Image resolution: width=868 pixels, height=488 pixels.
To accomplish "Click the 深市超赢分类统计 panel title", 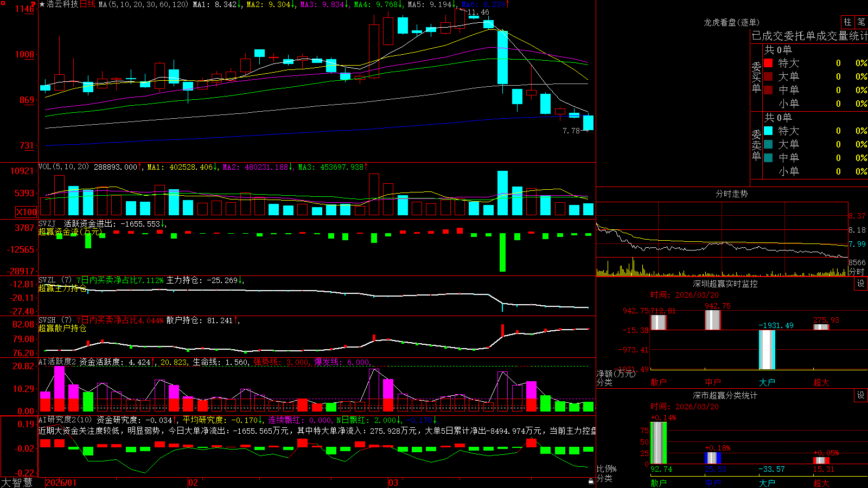I will [x=725, y=395].
